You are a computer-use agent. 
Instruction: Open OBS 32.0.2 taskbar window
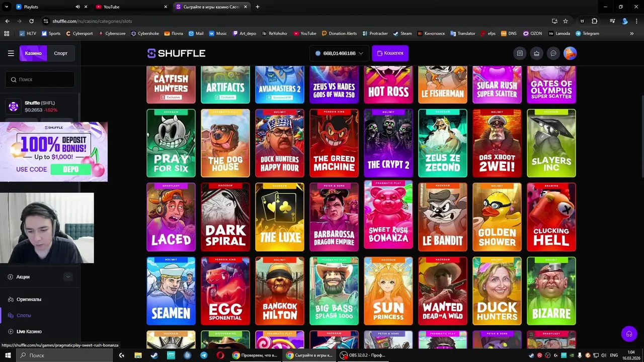click(363, 355)
